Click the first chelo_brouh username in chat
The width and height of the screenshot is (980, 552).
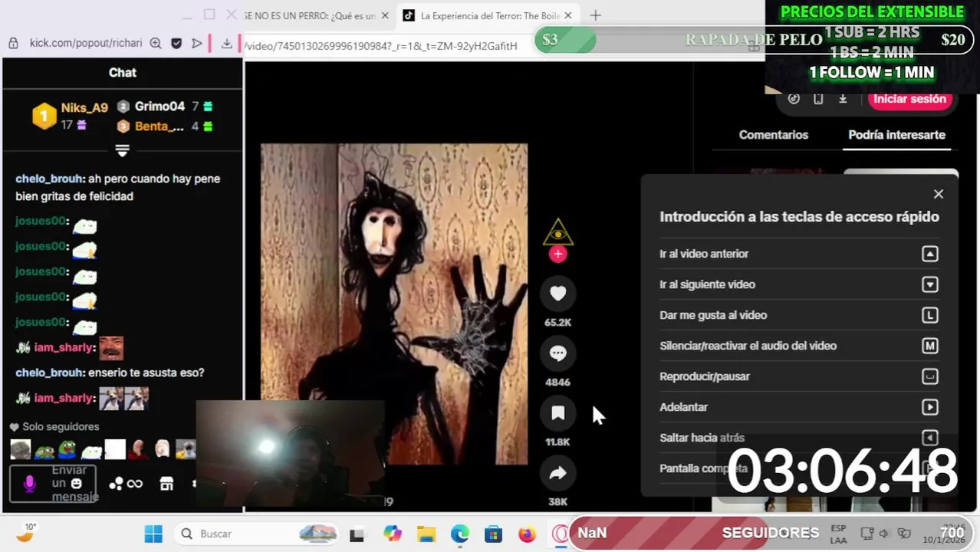[x=49, y=179]
